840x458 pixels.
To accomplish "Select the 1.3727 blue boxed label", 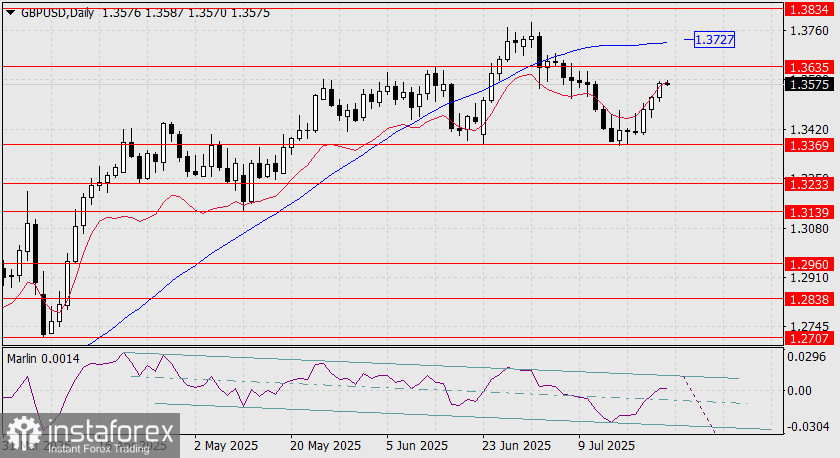I will click(x=714, y=40).
